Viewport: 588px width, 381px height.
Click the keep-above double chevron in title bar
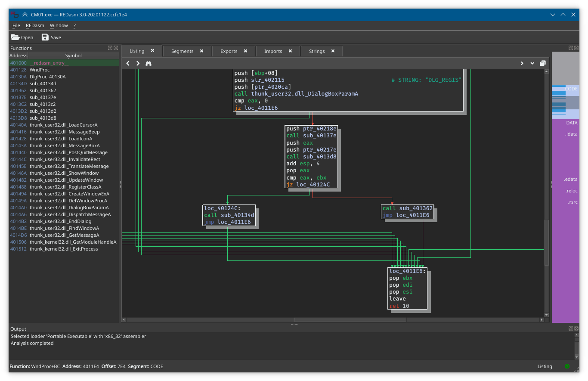pos(25,15)
